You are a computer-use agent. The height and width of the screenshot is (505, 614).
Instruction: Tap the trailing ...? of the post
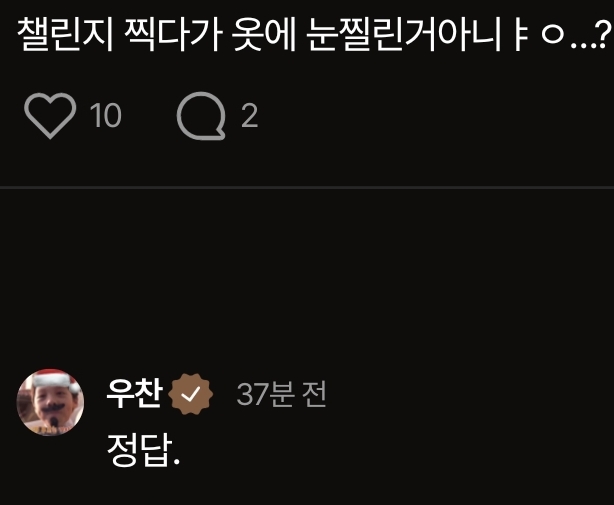[591, 35]
